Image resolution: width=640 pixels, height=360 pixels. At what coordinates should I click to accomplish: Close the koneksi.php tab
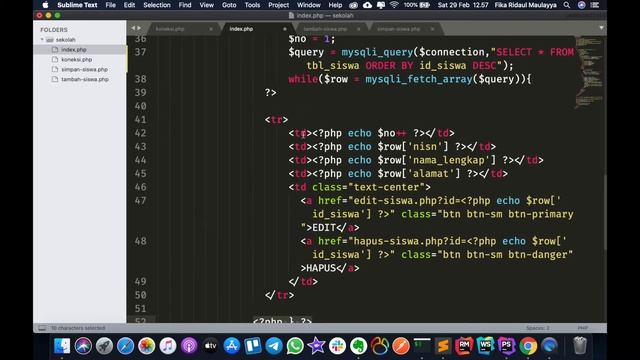211,29
